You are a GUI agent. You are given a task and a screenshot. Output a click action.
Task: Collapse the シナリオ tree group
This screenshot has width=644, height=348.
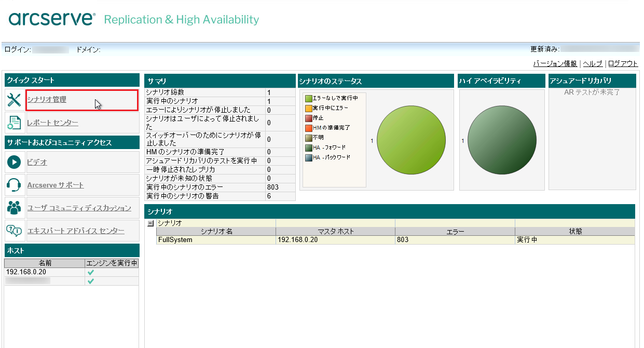[150, 223]
